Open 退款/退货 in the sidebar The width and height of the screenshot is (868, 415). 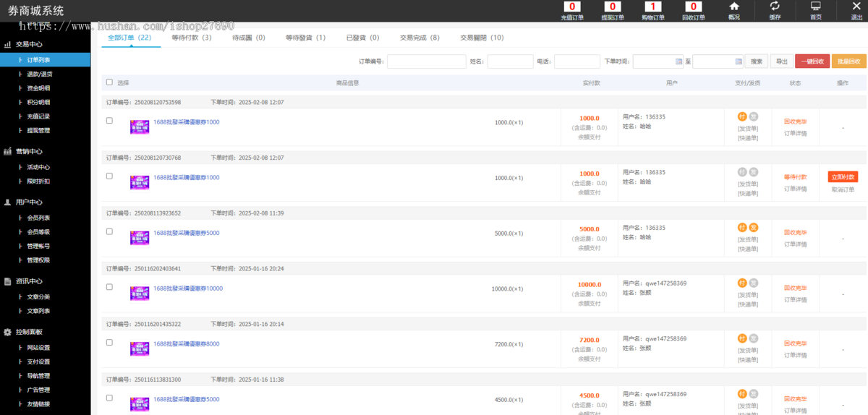(39, 74)
